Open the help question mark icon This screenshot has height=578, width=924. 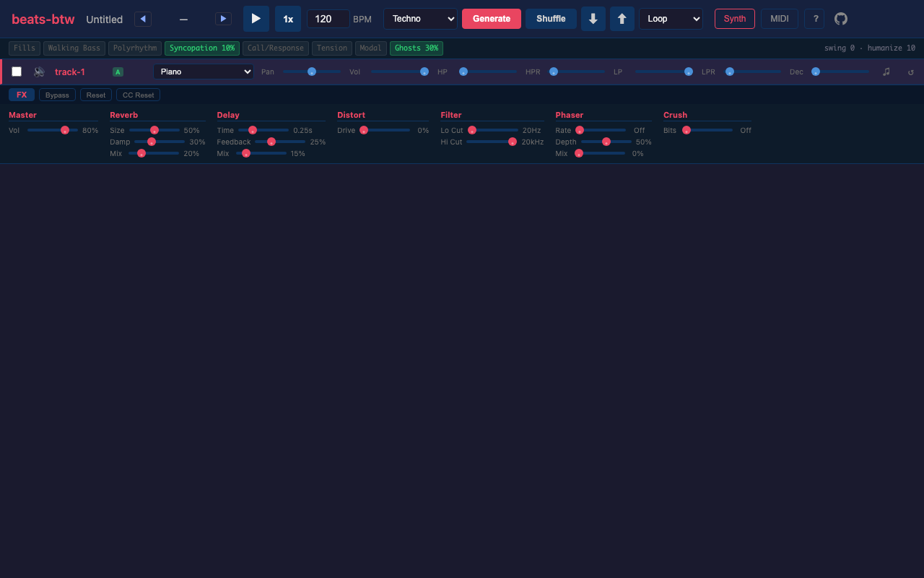[814, 19]
